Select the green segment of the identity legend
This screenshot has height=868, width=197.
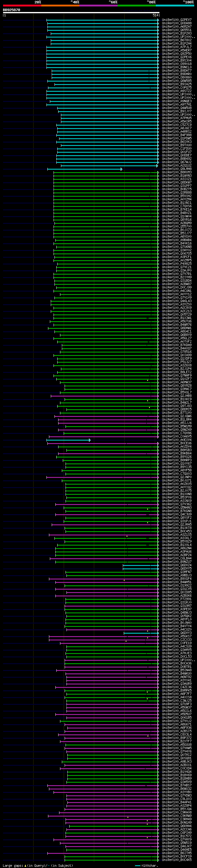137,6
